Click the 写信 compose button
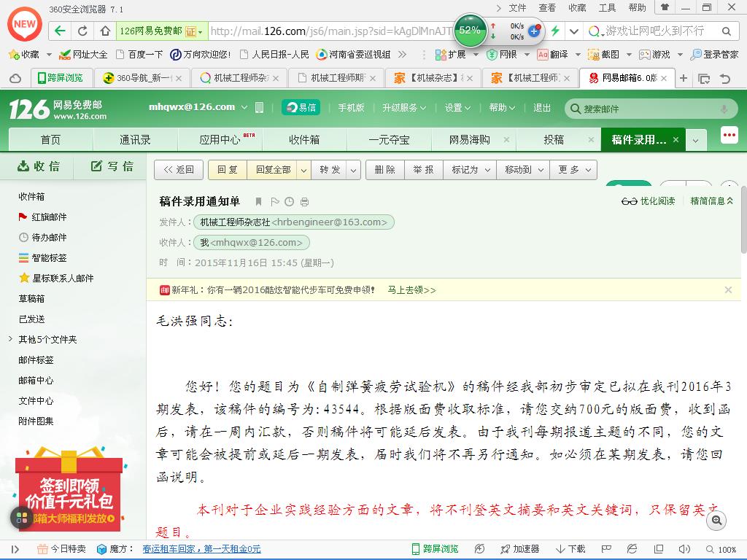This screenshot has height=560, width=747. pyautogui.click(x=112, y=166)
